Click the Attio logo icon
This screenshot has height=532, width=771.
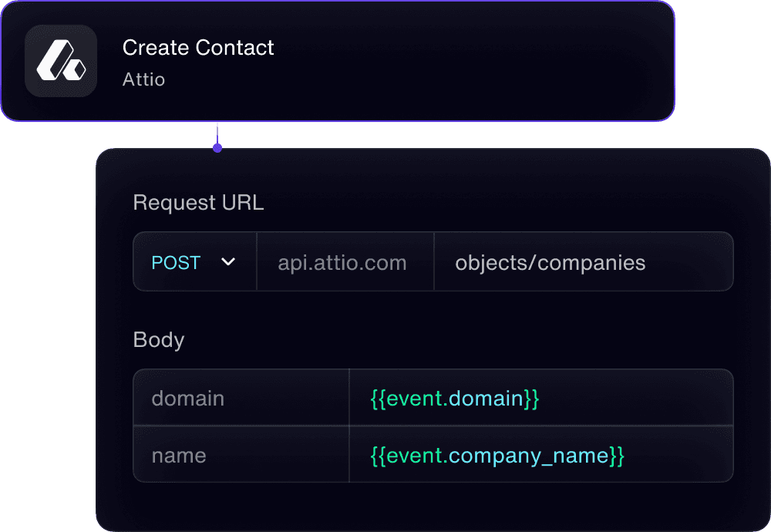(61, 61)
